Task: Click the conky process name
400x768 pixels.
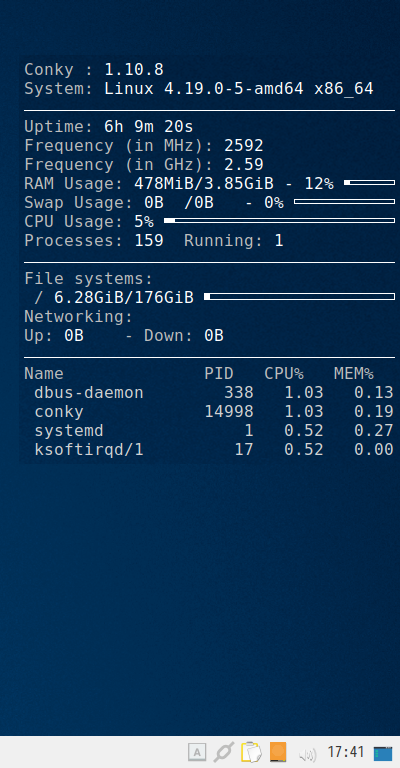Action: pyautogui.click(x=59, y=412)
